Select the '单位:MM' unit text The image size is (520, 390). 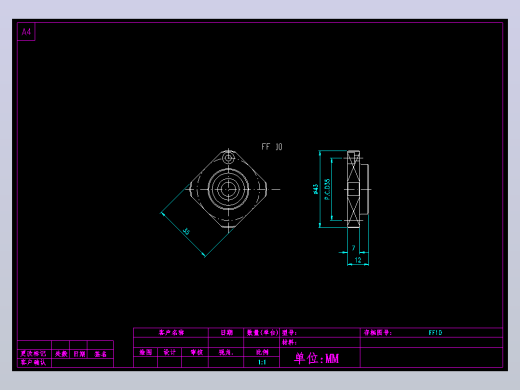click(x=316, y=358)
